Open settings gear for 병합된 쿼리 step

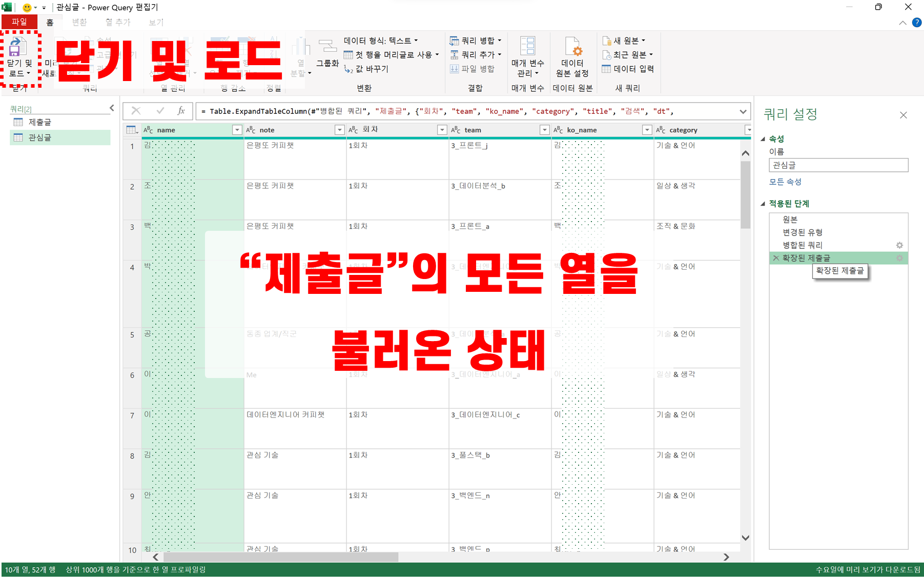tap(899, 245)
